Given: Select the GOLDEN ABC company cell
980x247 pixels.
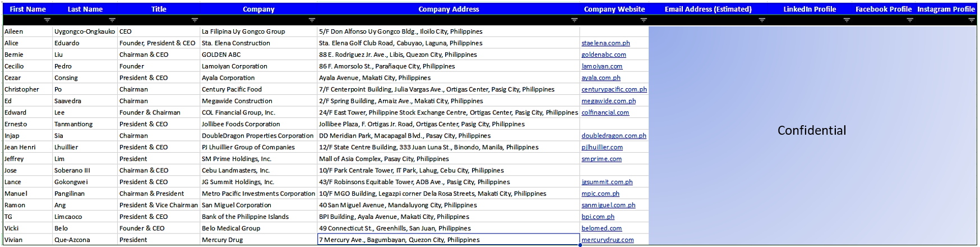Looking at the screenshot, I should (259, 55).
